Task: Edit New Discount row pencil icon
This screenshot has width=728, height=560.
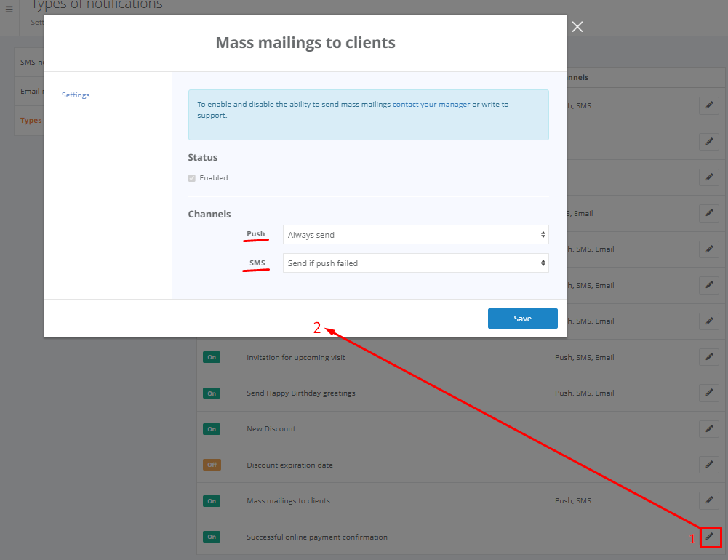Action: (709, 428)
